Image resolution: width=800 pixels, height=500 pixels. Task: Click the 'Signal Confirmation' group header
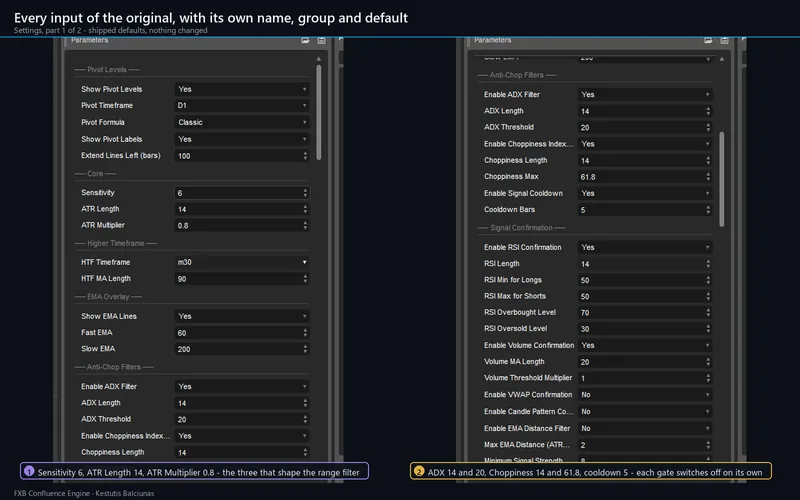coord(521,228)
